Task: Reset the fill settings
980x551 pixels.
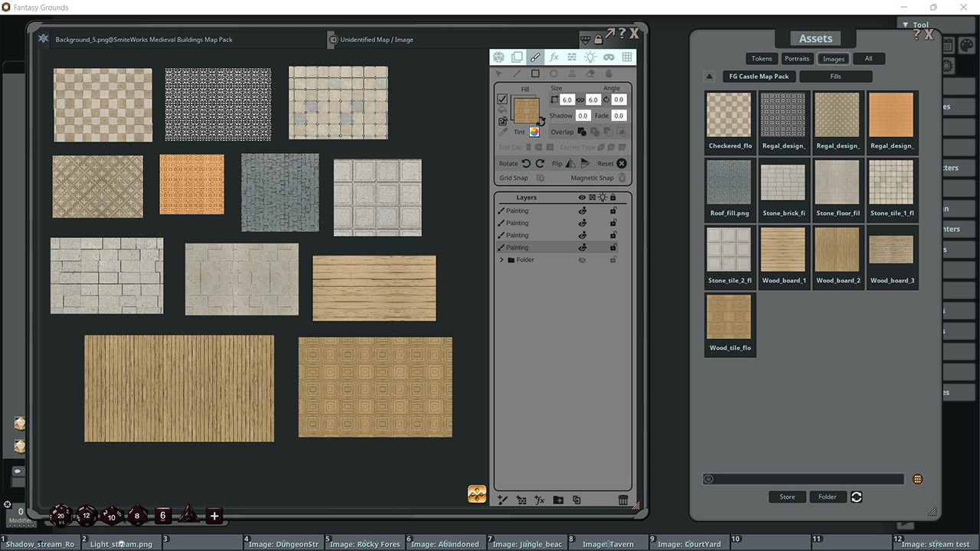Action: [x=622, y=163]
